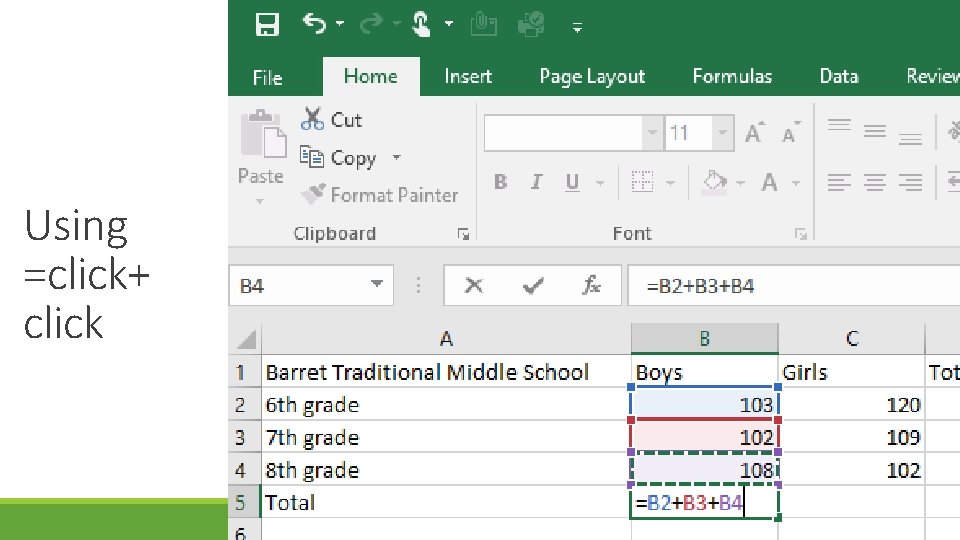Select column C header
This screenshot has height=540, width=960.
point(852,339)
